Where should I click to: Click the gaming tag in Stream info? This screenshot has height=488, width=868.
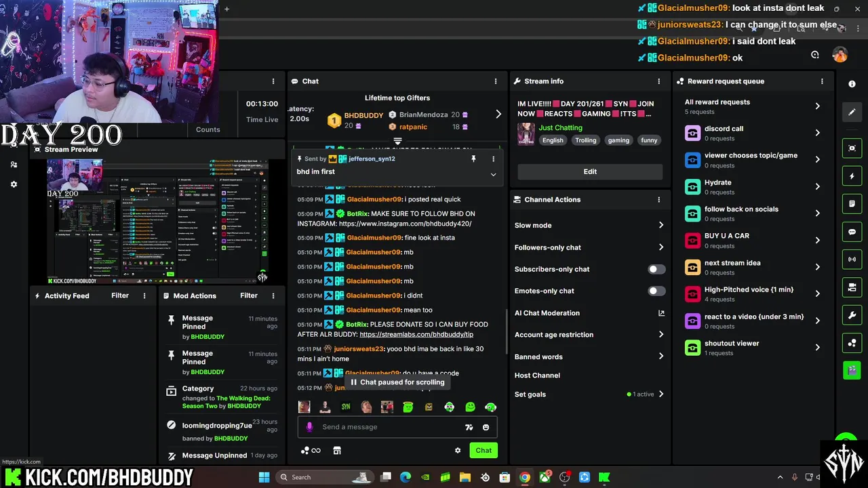pyautogui.click(x=618, y=140)
